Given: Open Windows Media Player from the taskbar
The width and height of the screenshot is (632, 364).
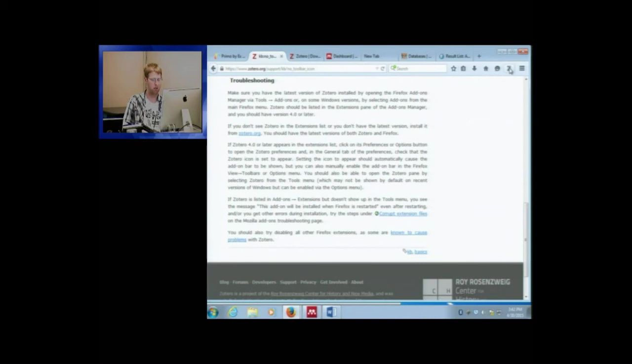Looking at the screenshot, I should (x=271, y=312).
